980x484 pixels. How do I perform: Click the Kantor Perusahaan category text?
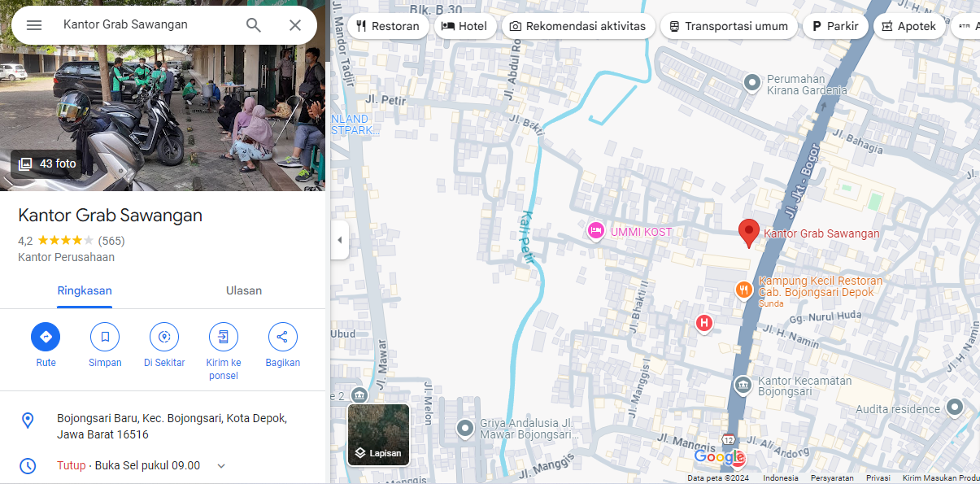[67, 257]
